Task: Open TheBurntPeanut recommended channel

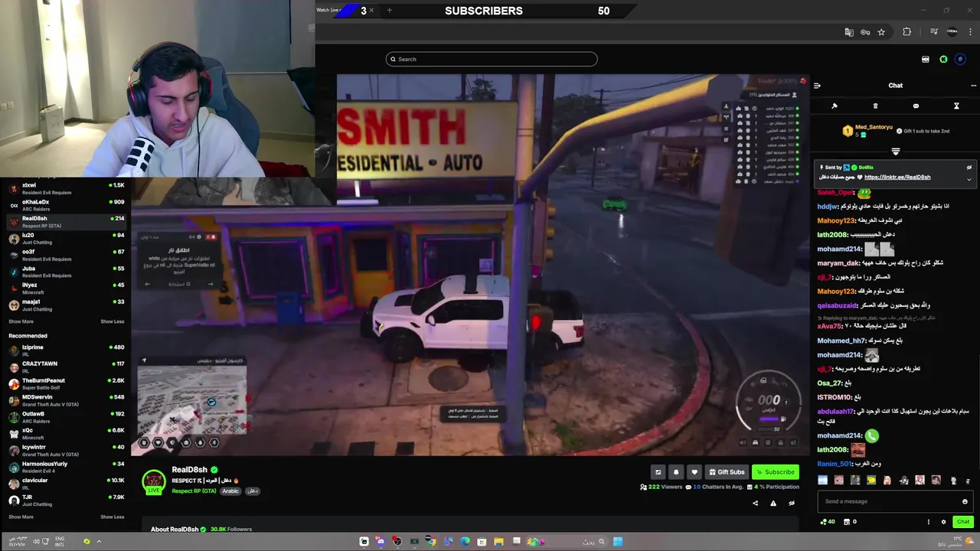Action: coord(67,383)
